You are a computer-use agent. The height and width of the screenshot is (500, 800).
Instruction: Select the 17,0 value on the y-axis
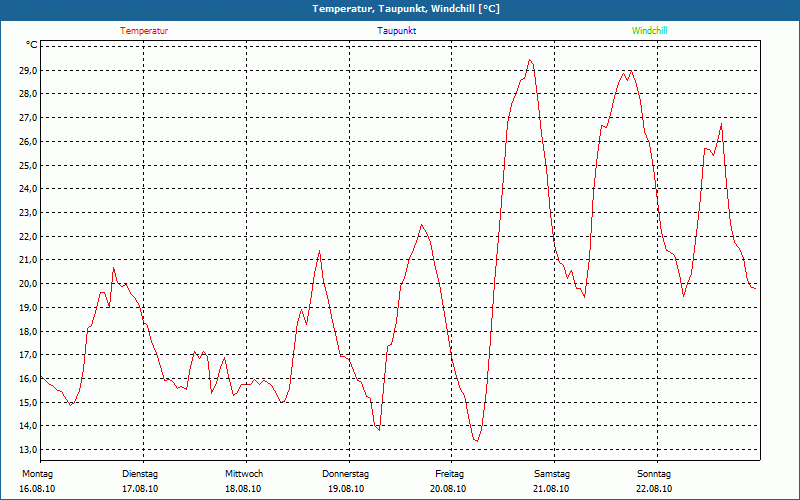tap(29, 355)
